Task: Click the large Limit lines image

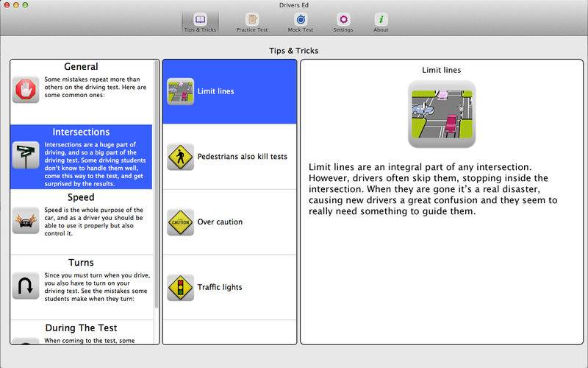Action: point(442,114)
